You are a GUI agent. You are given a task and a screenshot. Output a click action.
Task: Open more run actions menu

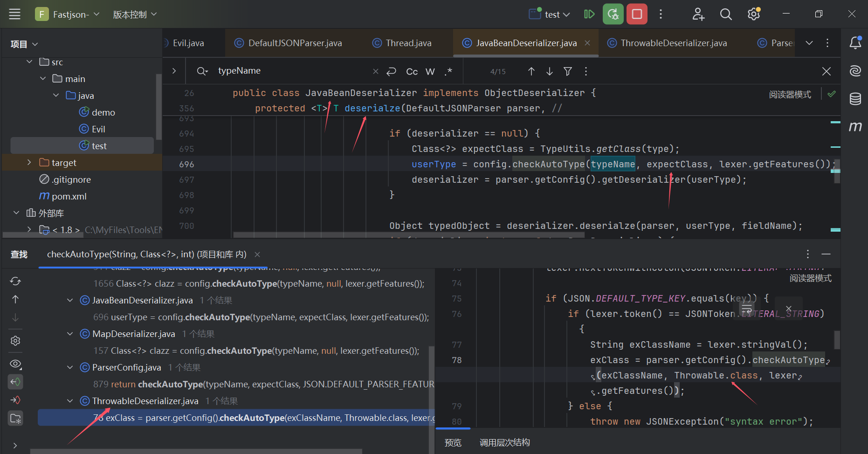(661, 14)
